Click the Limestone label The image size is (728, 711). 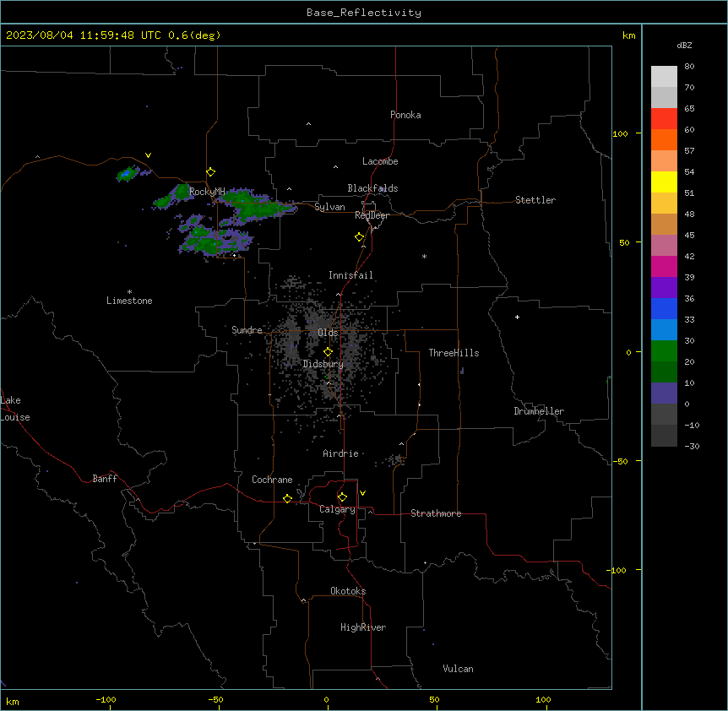[129, 301]
